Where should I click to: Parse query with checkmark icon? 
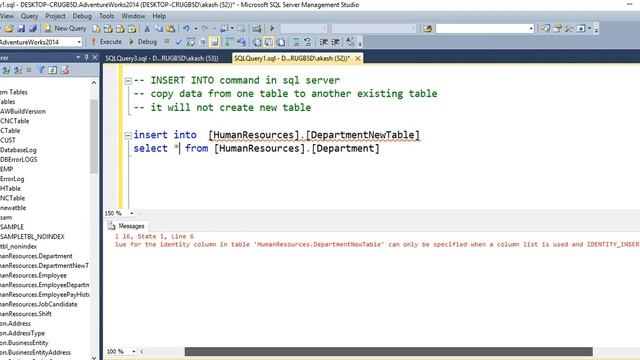pyautogui.click(x=178, y=42)
